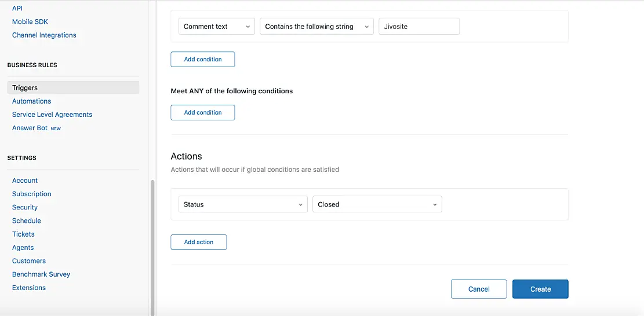Go to Automations in sidebar
The image size is (644, 316).
coord(32,101)
